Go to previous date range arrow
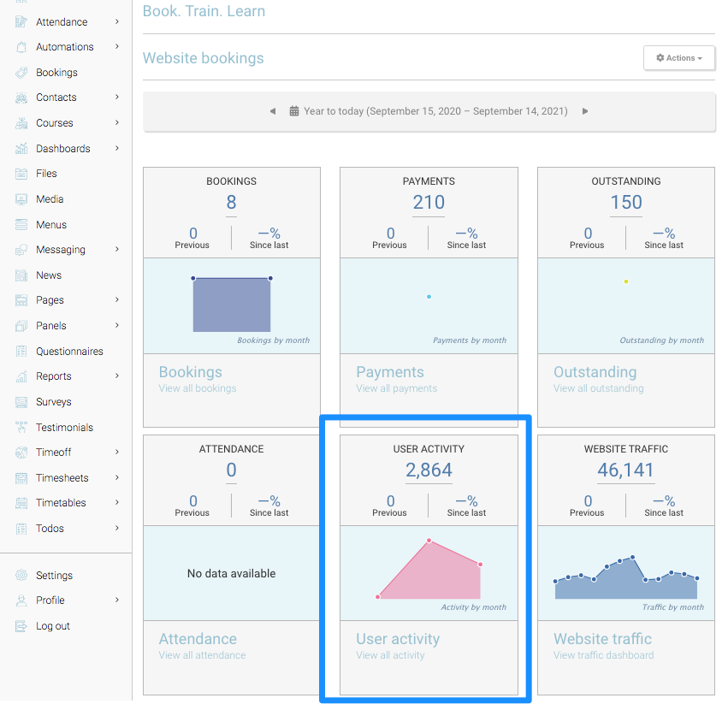Viewport: 728px width, 704px height. pyautogui.click(x=273, y=111)
